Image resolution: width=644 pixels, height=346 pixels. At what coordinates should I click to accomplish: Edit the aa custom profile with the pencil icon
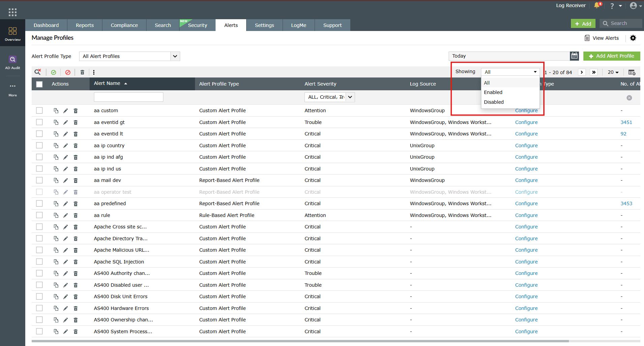(65, 110)
